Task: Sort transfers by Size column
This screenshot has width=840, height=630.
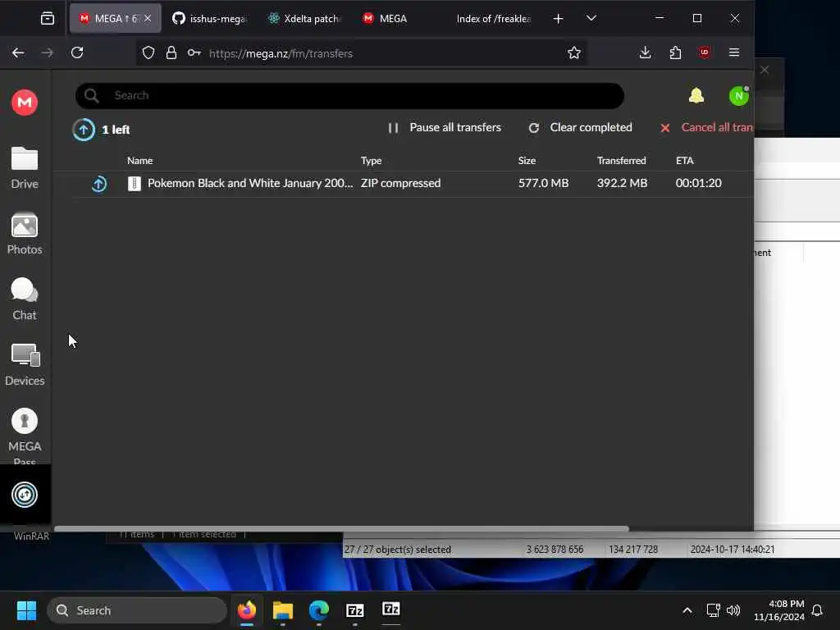Action: click(x=527, y=160)
